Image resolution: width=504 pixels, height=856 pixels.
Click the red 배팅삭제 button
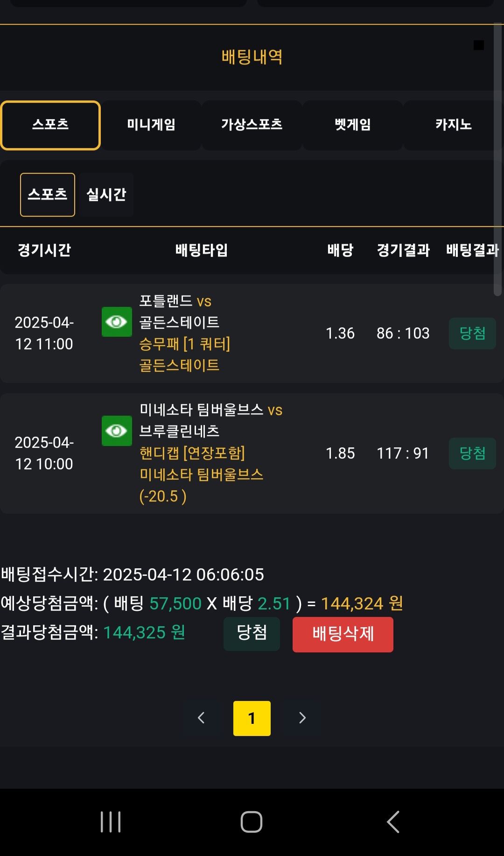[x=343, y=634]
